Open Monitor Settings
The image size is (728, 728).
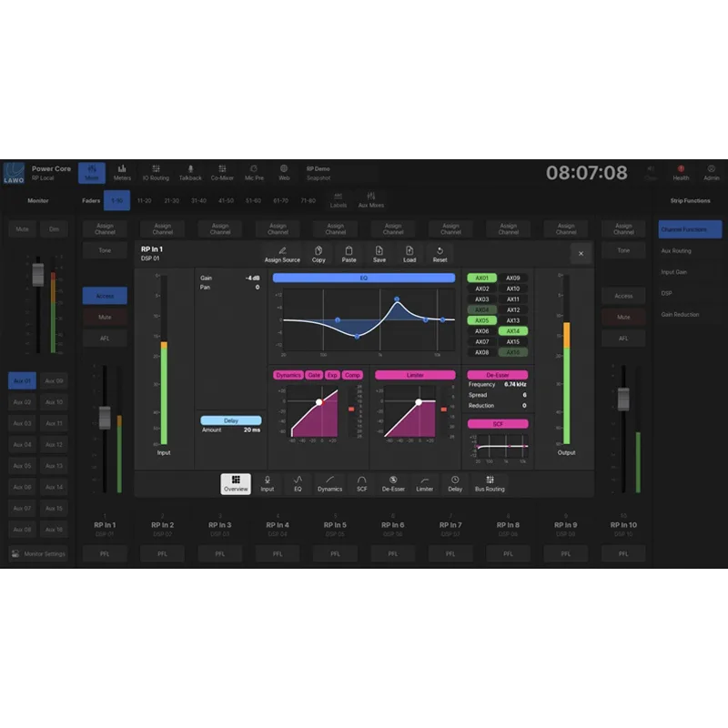click(36, 553)
